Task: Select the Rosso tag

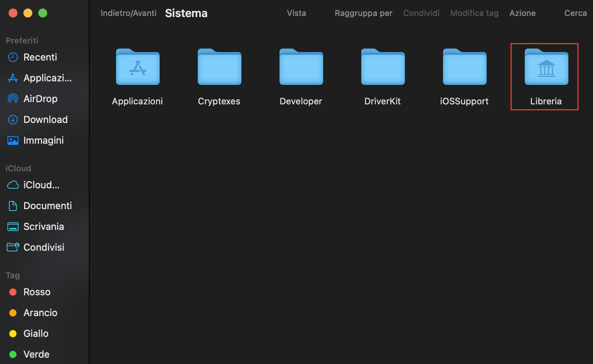Action: pos(37,292)
